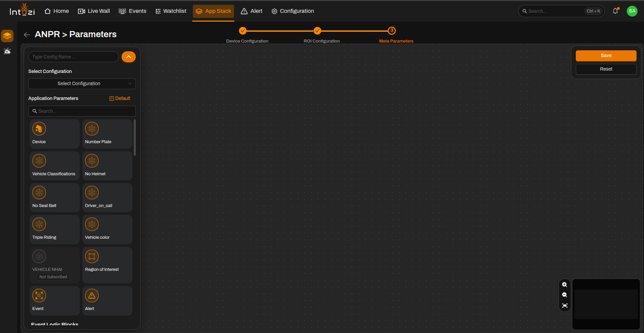The width and height of the screenshot is (644, 333).
Task: Select the Event block icon
Action: pos(39,296)
